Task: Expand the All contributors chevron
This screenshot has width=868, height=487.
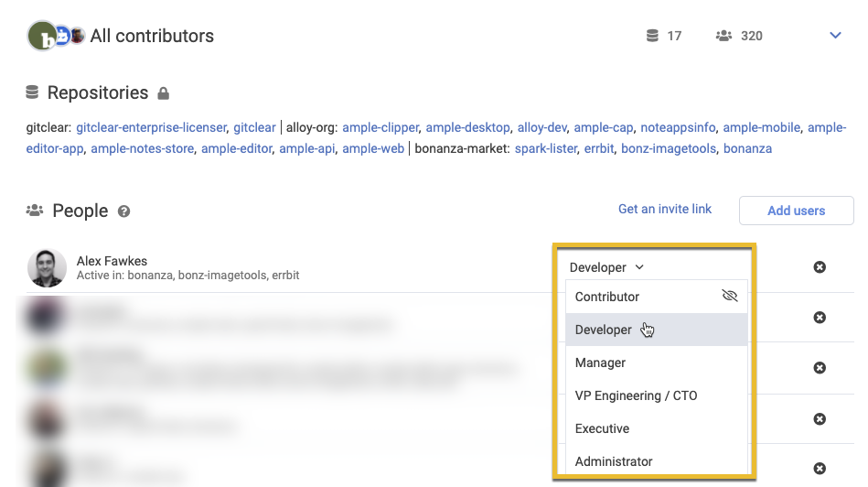Action: point(835,36)
